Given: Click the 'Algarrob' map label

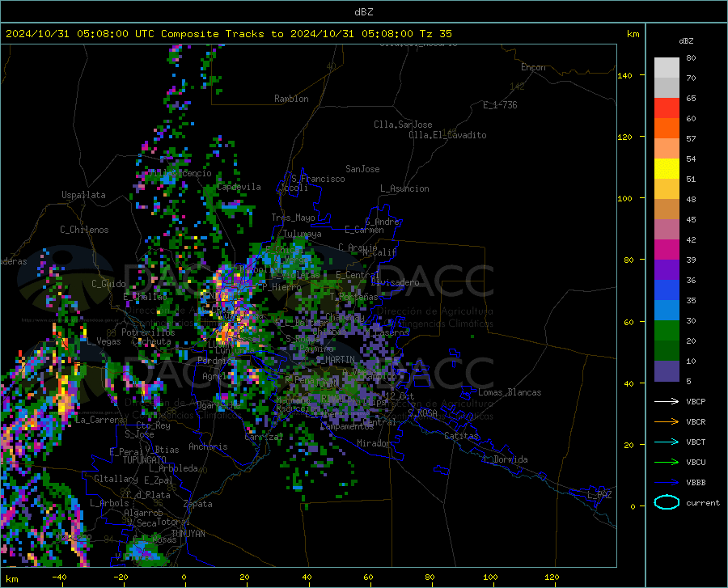Looking at the screenshot, I should click(x=143, y=513).
